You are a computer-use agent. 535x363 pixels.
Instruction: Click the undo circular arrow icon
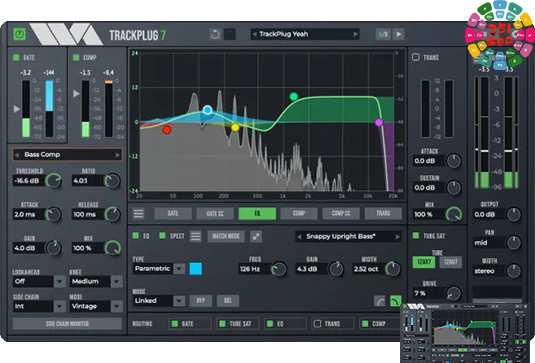pyautogui.click(x=215, y=34)
